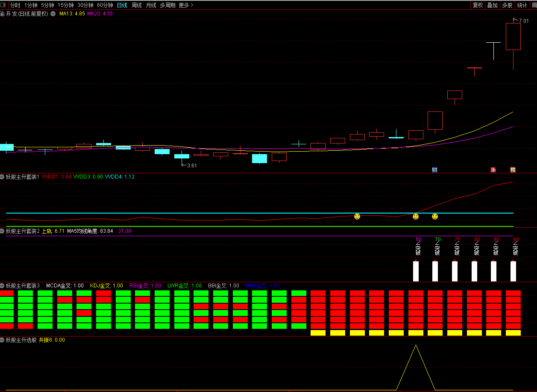Click the white signal bar labeled 50
This screenshot has width=537, height=392.
(416, 271)
